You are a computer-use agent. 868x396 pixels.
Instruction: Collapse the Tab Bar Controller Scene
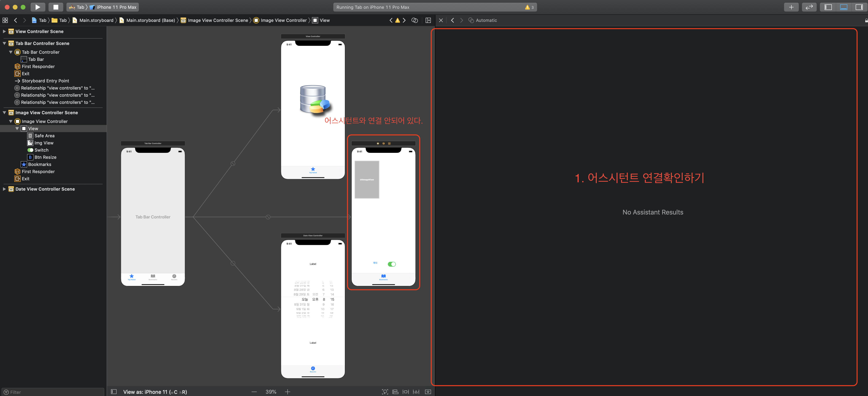coord(4,43)
